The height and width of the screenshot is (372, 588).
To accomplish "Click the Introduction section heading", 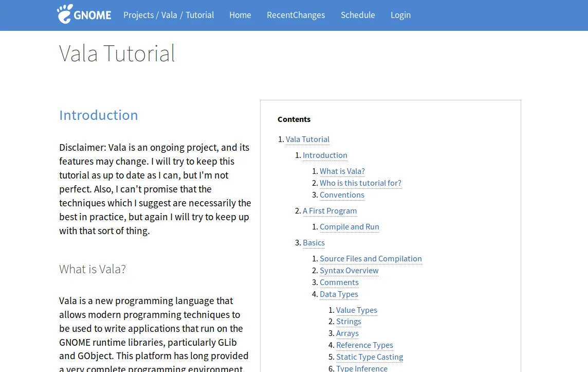I will 99,115.
